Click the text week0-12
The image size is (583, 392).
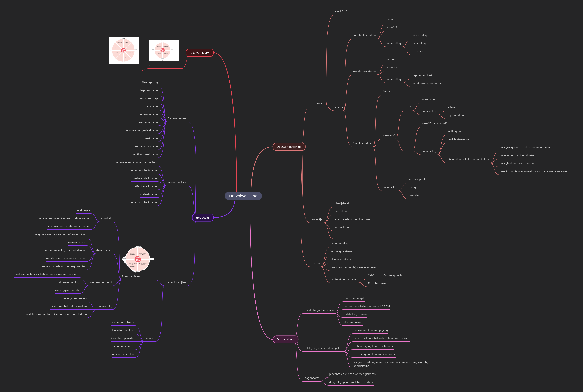(x=341, y=12)
